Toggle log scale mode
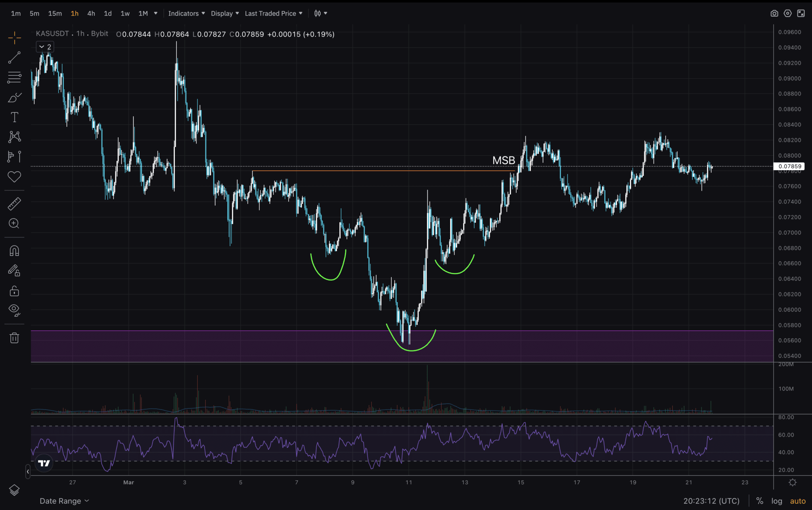812x510 pixels. 777,501
